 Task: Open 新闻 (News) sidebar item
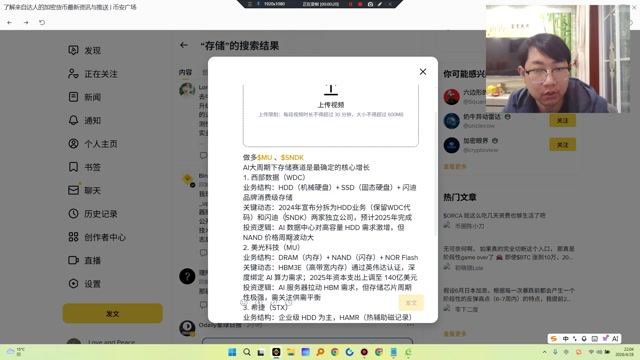[84, 97]
